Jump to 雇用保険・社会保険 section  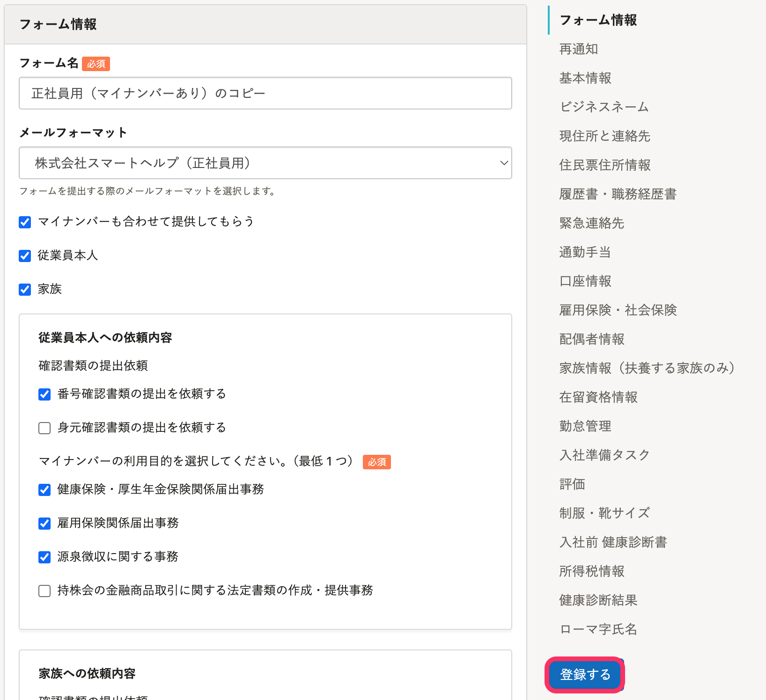[618, 310]
